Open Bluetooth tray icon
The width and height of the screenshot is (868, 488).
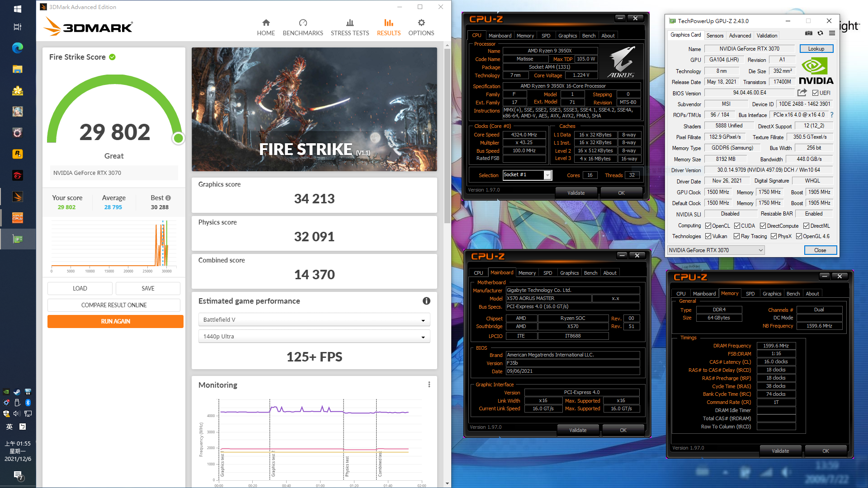click(x=28, y=403)
